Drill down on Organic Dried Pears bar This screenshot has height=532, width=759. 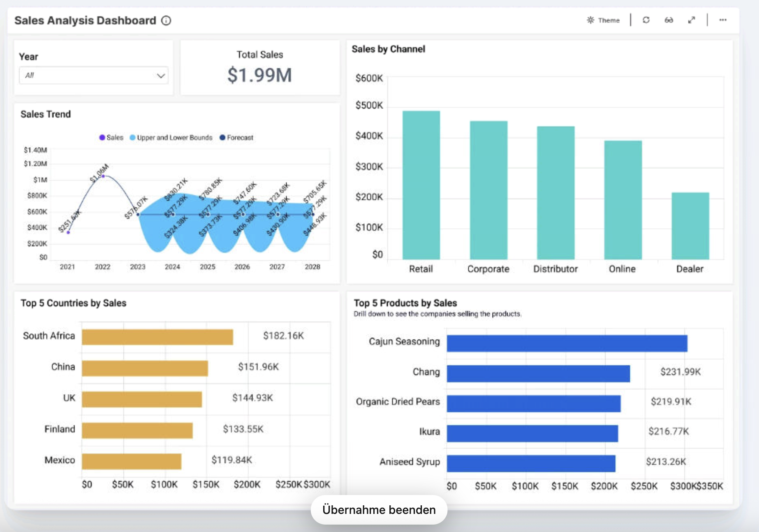[534, 403]
